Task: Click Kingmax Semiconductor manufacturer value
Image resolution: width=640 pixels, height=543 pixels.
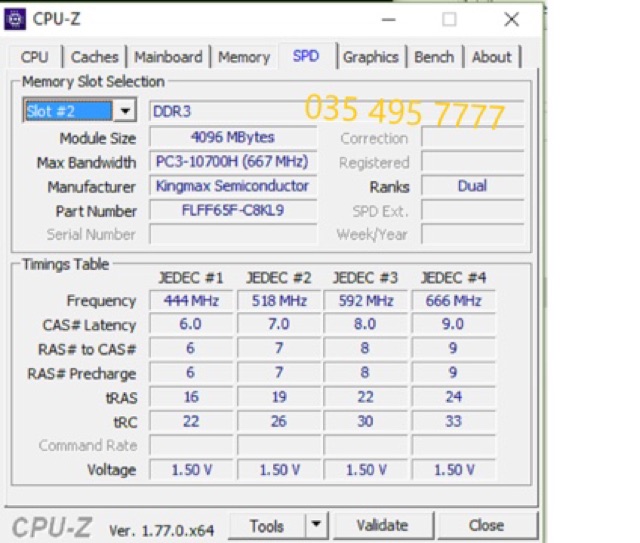Action: [x=233, y=186]
